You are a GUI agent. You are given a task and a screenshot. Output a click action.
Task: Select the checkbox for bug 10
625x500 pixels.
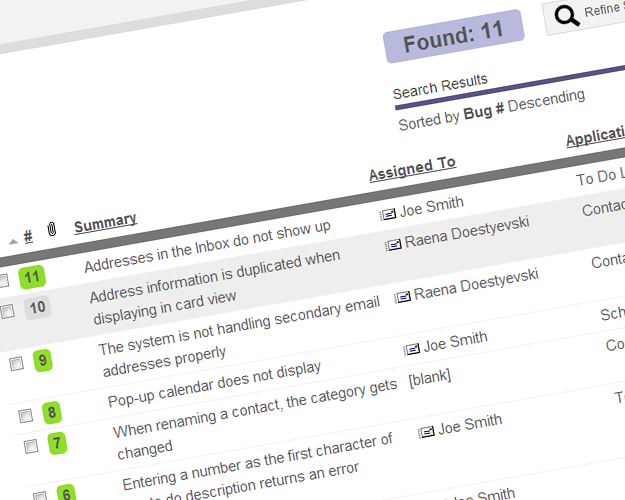click(8, 312)
